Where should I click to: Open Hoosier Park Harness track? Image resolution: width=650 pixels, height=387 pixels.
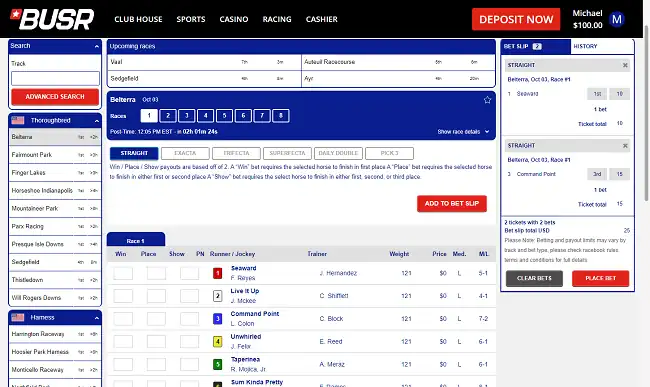55,352
